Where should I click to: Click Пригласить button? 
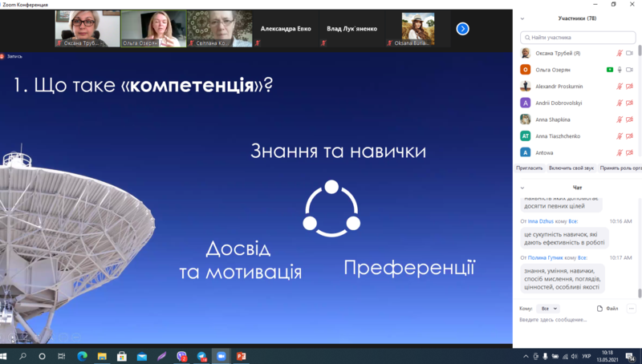530,168
